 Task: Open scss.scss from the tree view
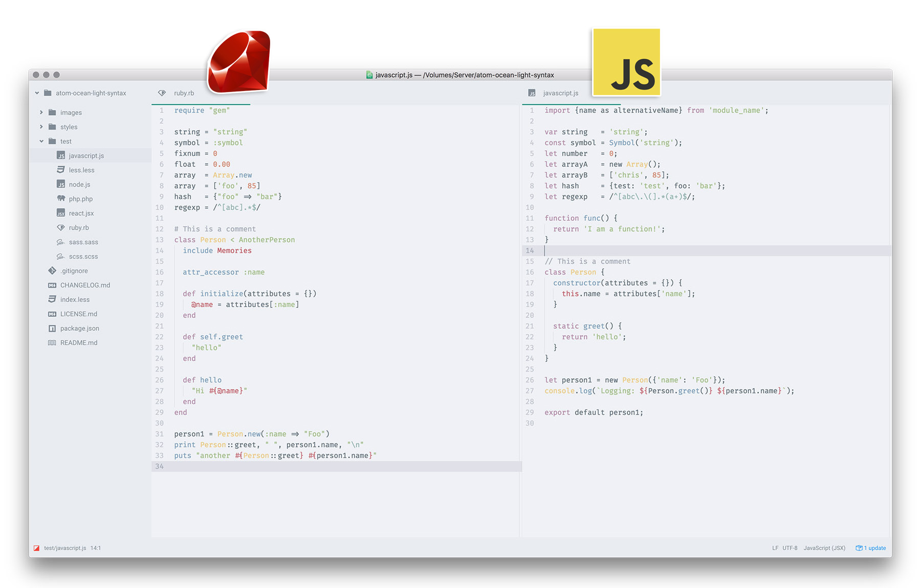83,256
